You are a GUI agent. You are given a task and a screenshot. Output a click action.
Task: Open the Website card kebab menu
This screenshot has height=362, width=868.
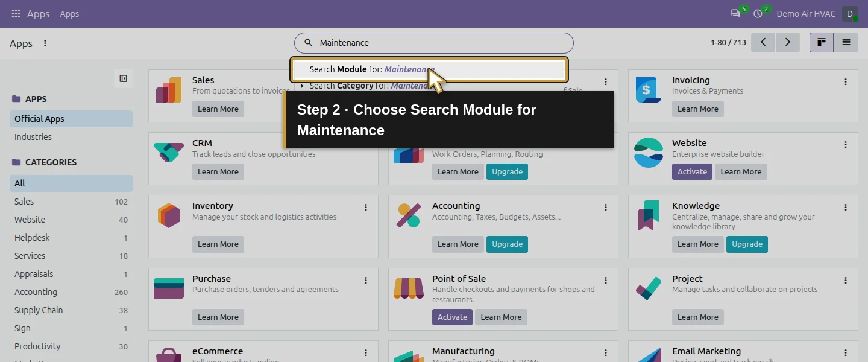pos(846,145)
